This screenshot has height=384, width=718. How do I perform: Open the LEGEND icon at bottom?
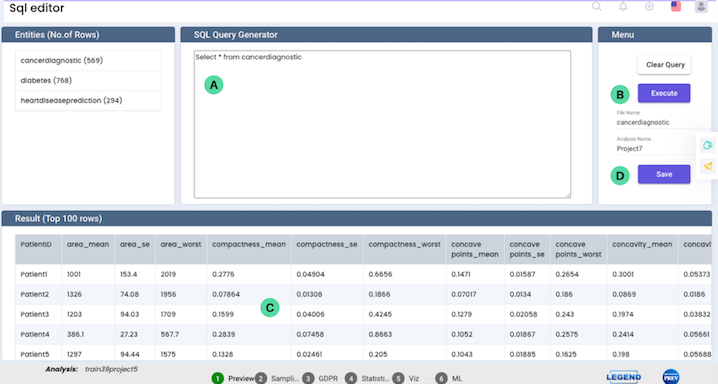tap(623, 377)
